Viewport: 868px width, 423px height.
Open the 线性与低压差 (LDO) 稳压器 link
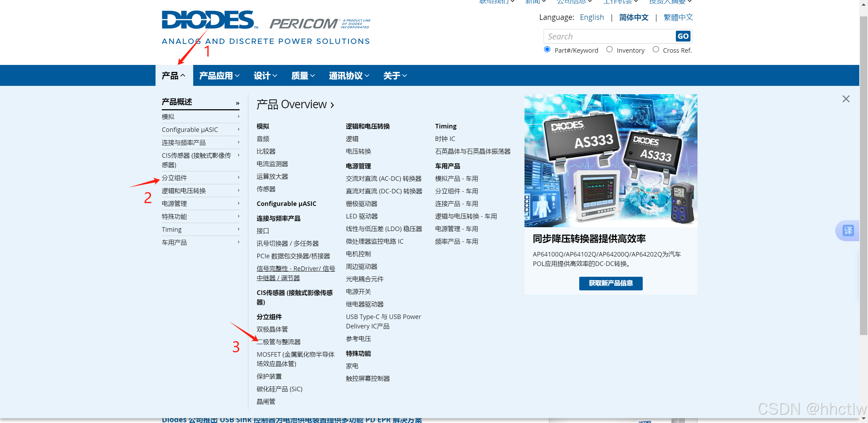[x=384, y=229]
